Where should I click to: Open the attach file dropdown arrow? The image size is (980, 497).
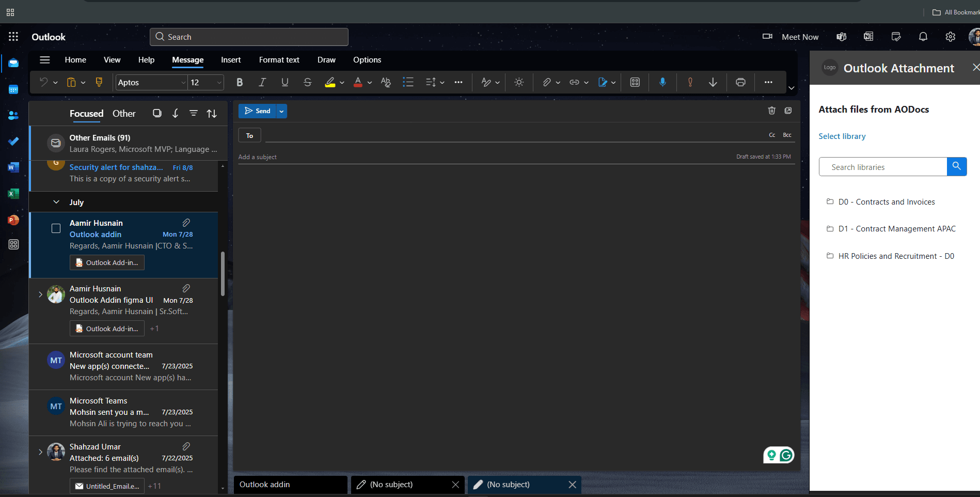coord(558,83)
